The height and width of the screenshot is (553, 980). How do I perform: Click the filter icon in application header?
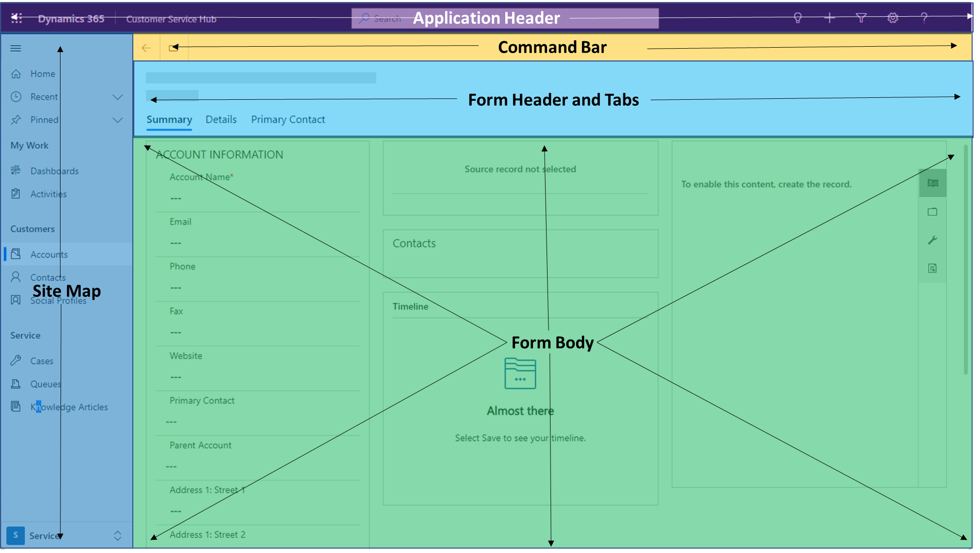tap(862, 18)
